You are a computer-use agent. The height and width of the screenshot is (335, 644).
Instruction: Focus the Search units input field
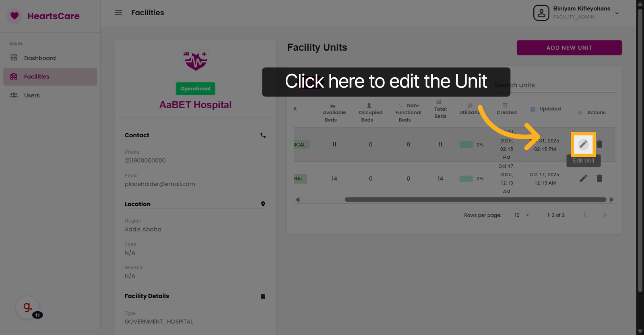pos(555,85)
